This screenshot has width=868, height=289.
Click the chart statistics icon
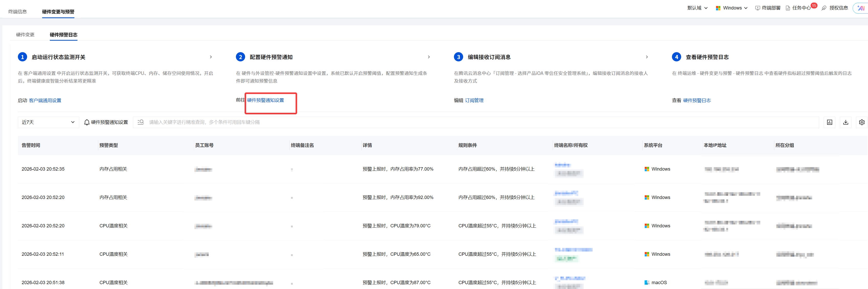829,123
